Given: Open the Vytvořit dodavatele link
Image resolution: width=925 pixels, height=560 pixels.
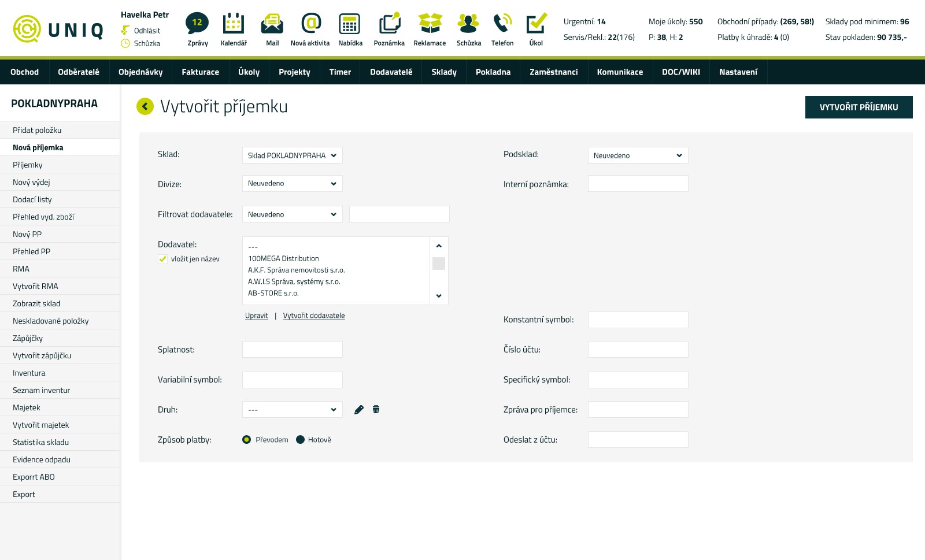Looking at the screenshot, I should [314, 316].
